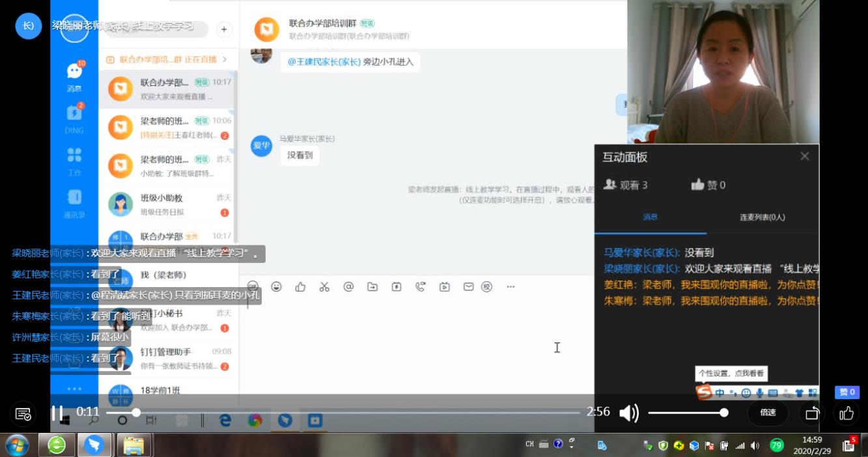Open the 倍速 playback speed menu

(x=768, y=413)
